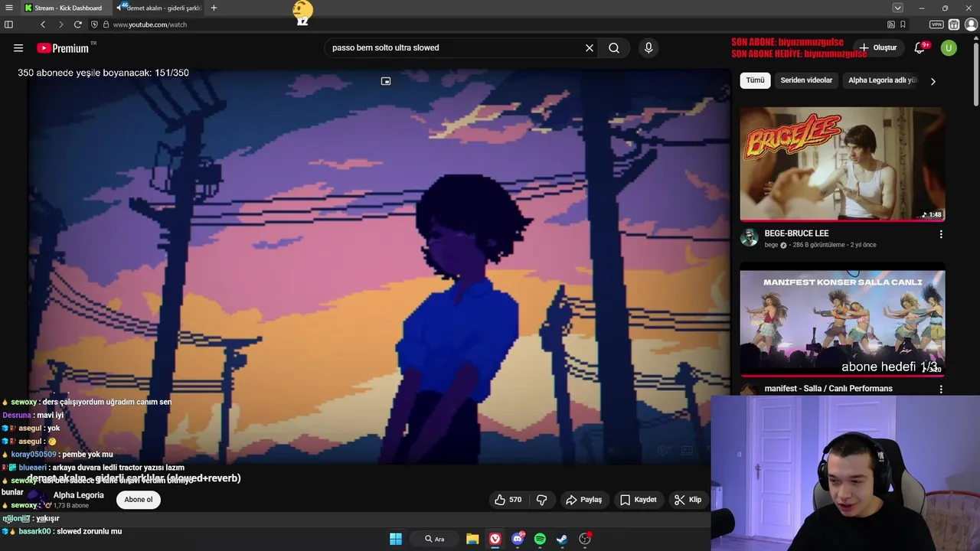Save the video with Kaydet
Image resolution: width=980 pixels, height=551 pixels.
(x=638, y=500)
